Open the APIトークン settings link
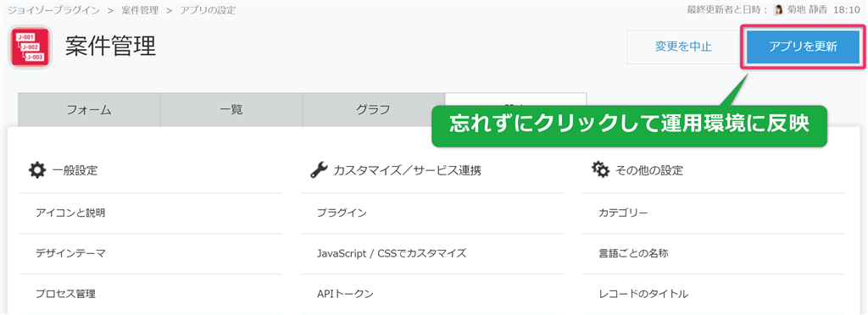The width and height of the screenshot is (868, 315). [346, 294]
